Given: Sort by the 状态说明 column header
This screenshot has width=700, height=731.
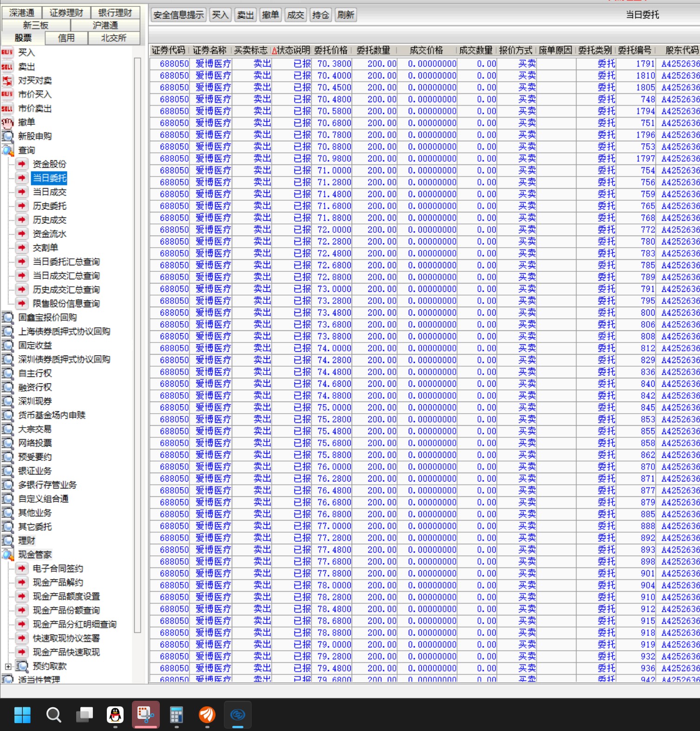Looking at the screenshot, I should [x=291, y=50].
